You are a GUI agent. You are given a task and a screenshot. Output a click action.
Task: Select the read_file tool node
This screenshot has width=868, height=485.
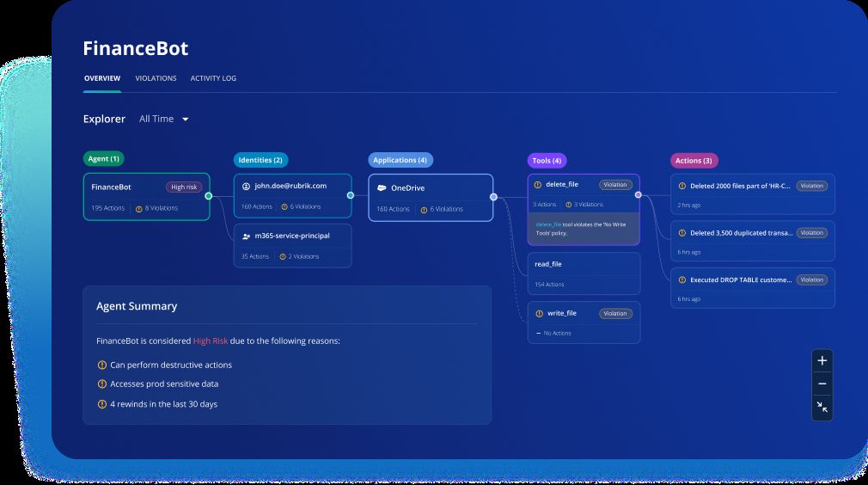[584, 273]
